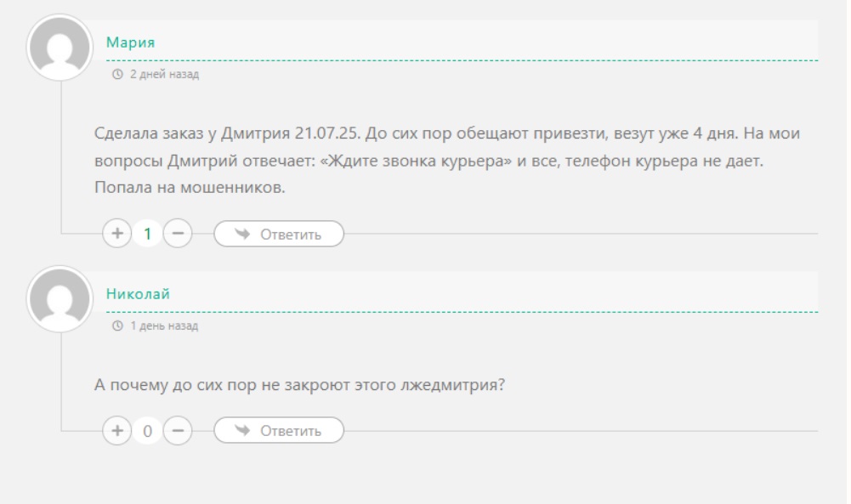Viewport: 851px width, 504px height.
Task: Click the clock icon under Мария's name
Action: pyautogui.click(x=116, y=75)
